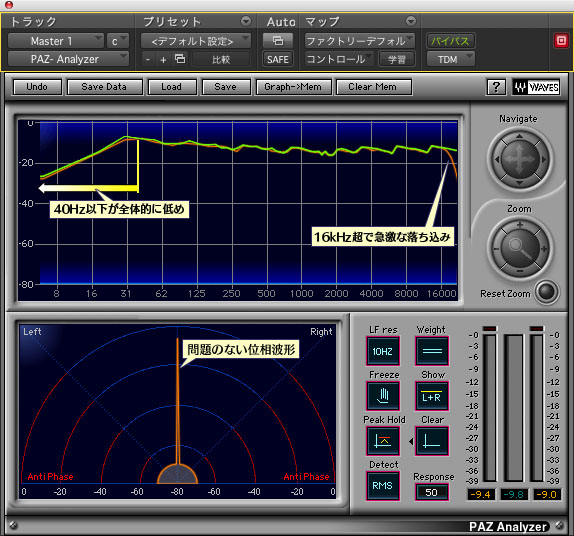Click the Freeze hand icon
The width and height of the screenshot is (574, 536).
coord(383,396)
